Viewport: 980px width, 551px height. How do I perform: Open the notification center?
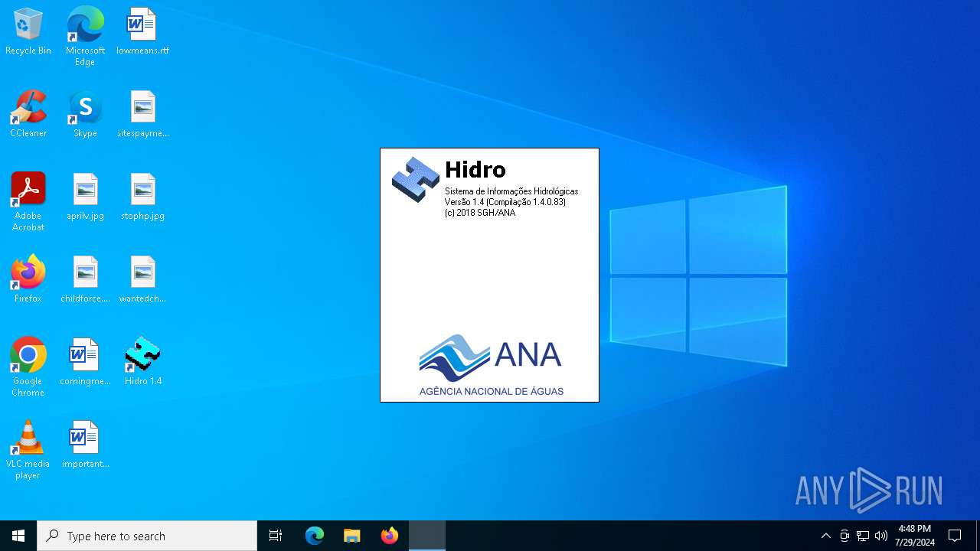click(955, 536)
